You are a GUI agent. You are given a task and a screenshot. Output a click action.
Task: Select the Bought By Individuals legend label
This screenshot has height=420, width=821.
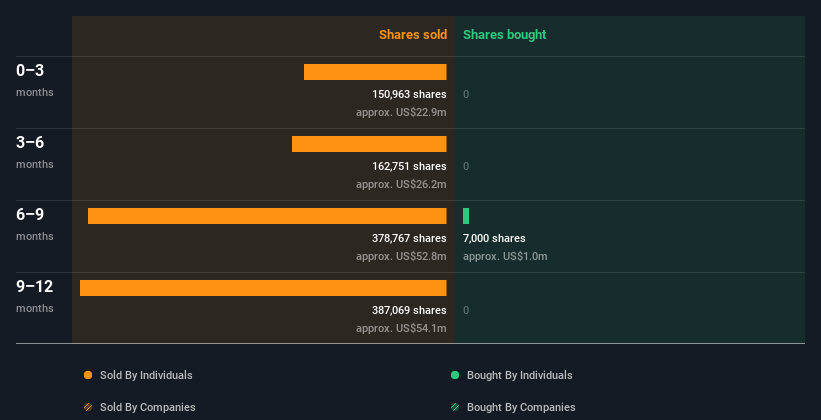519,375
